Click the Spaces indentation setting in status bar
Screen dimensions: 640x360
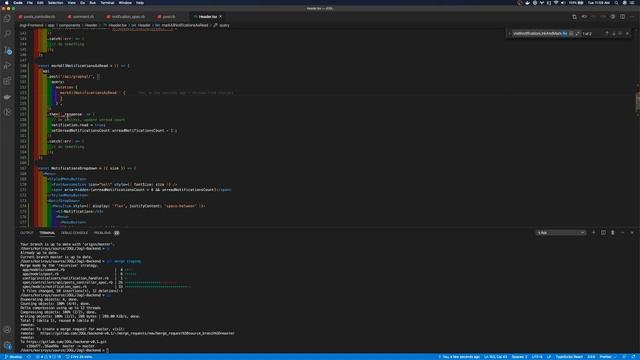point(519,357)
